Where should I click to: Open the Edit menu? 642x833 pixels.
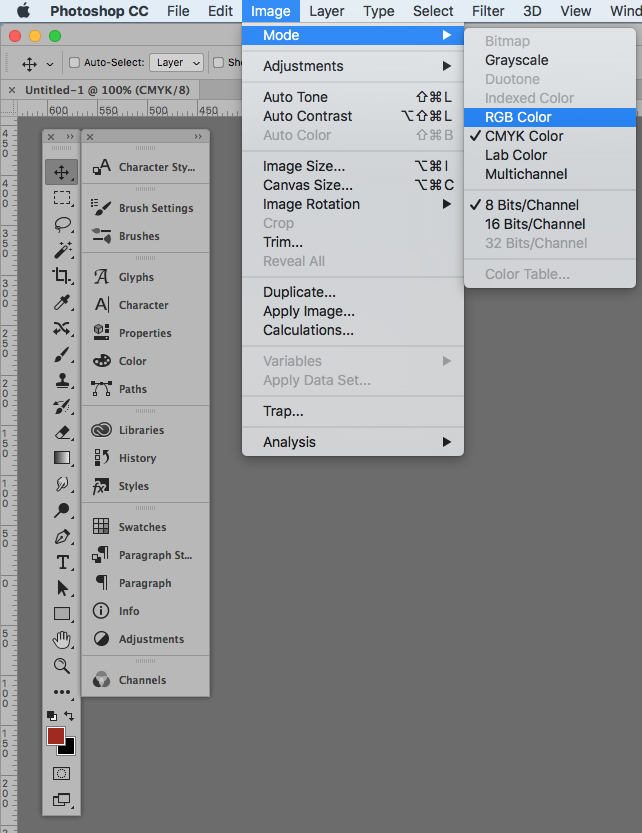220,11
